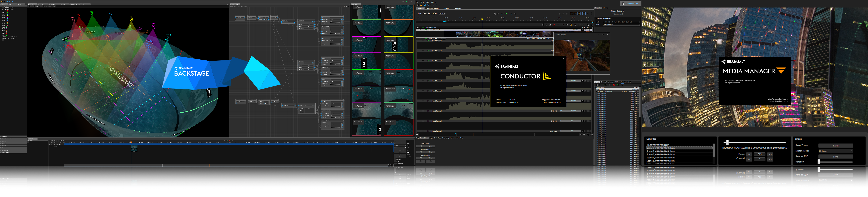
Task: Toggle the black square display mode icon
Action: (588, 14)
